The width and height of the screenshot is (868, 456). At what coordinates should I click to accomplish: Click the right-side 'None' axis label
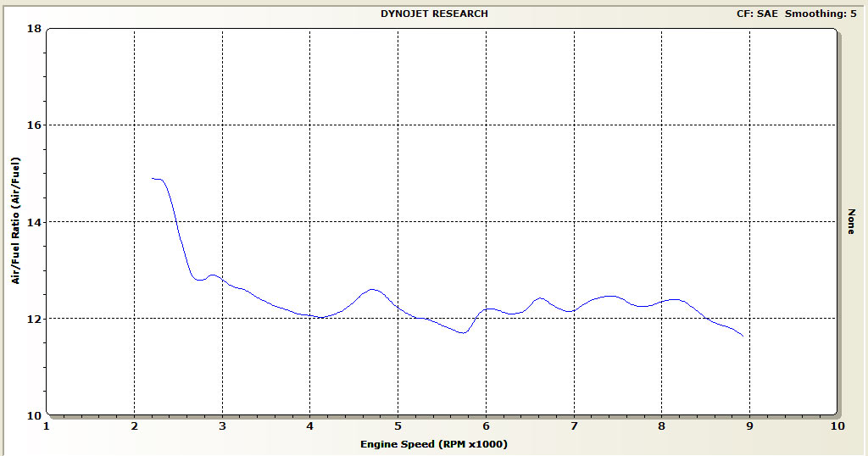851,221
